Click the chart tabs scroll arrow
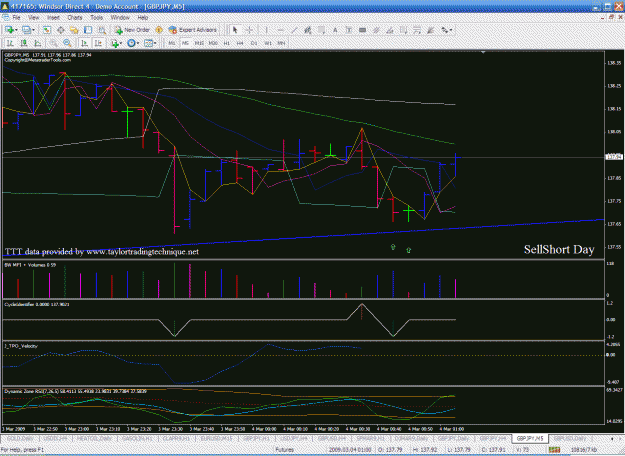This screenshot has width=625, height=456. coord(612,439)
